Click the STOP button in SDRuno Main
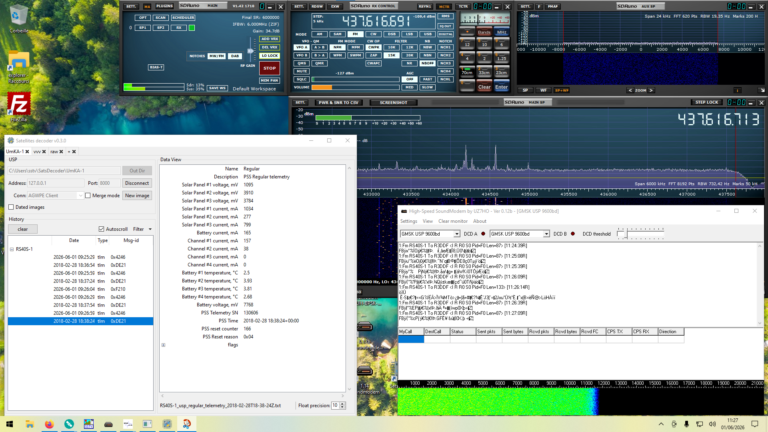The width and height of the screenshot is (768, 432). [269, 68]
